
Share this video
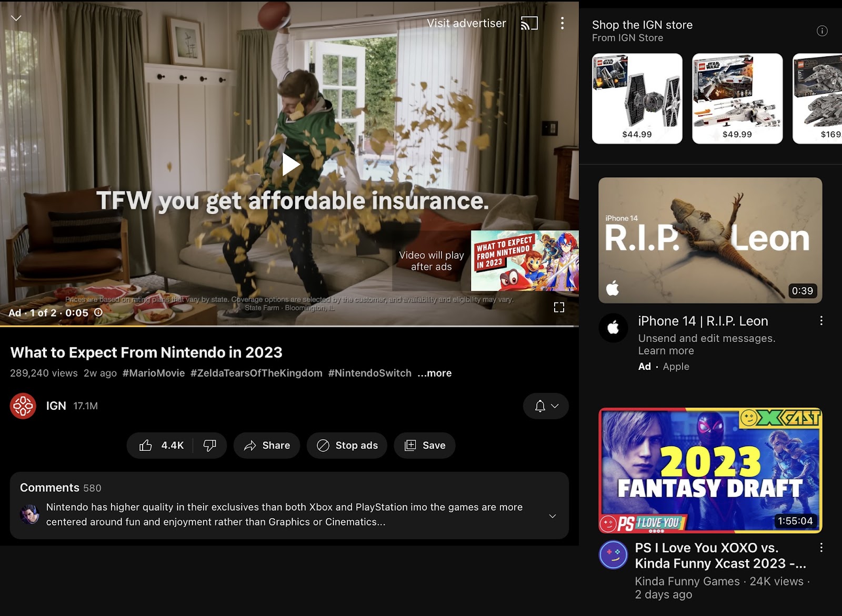(x=267, y=446)
